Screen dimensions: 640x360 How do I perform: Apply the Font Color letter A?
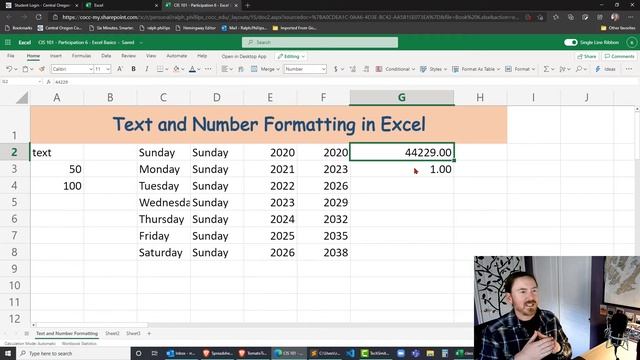click(x=192, y=69)
